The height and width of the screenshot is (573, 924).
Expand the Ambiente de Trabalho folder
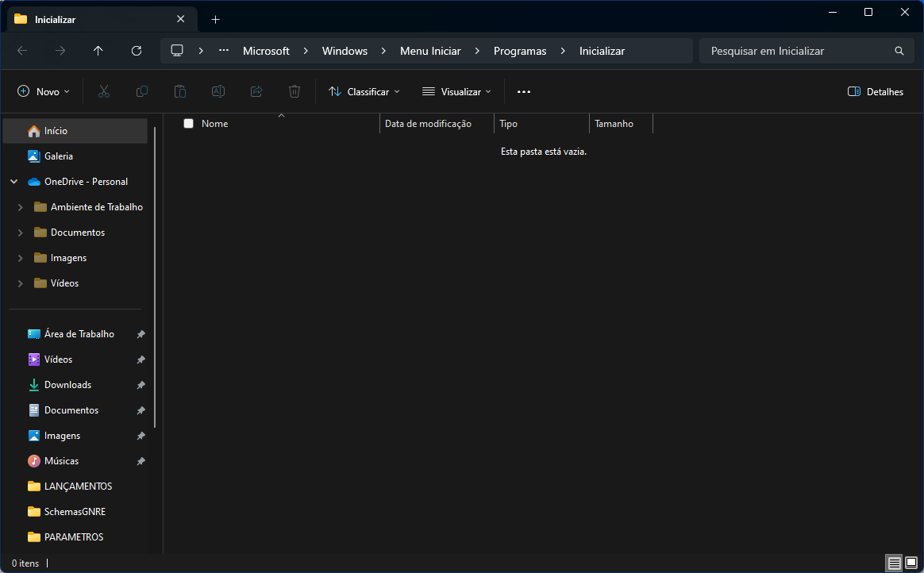tap(21, 207)
